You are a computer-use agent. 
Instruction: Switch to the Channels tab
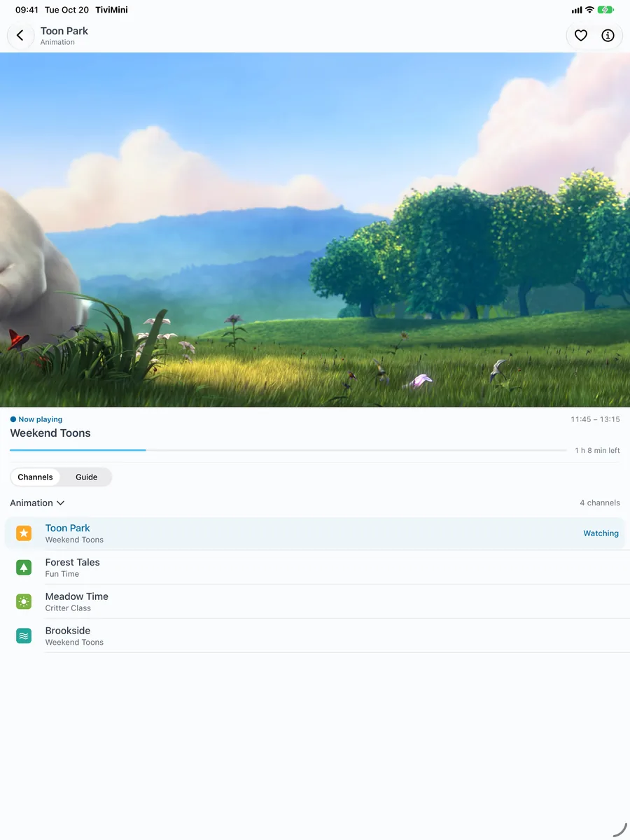35,477
